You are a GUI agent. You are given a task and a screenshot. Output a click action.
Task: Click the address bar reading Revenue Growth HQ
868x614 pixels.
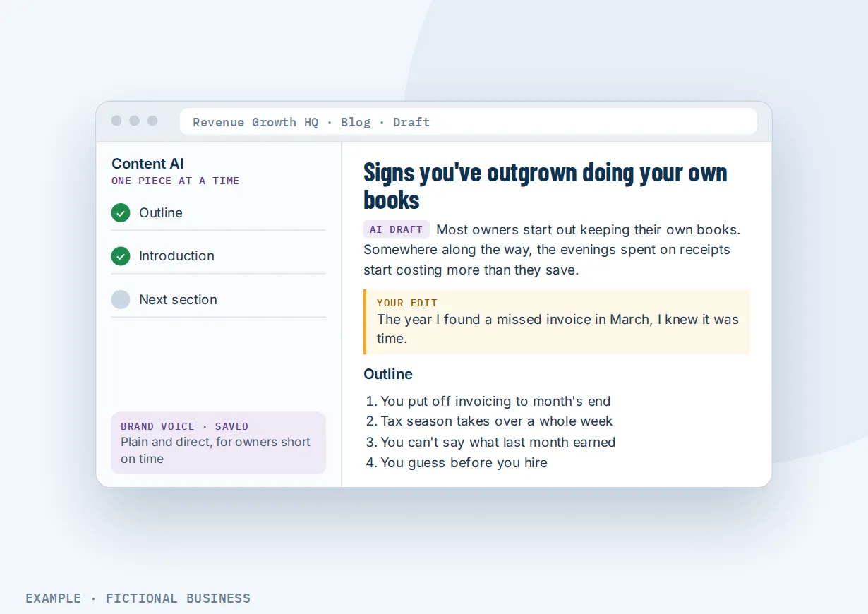coord(468,121)
